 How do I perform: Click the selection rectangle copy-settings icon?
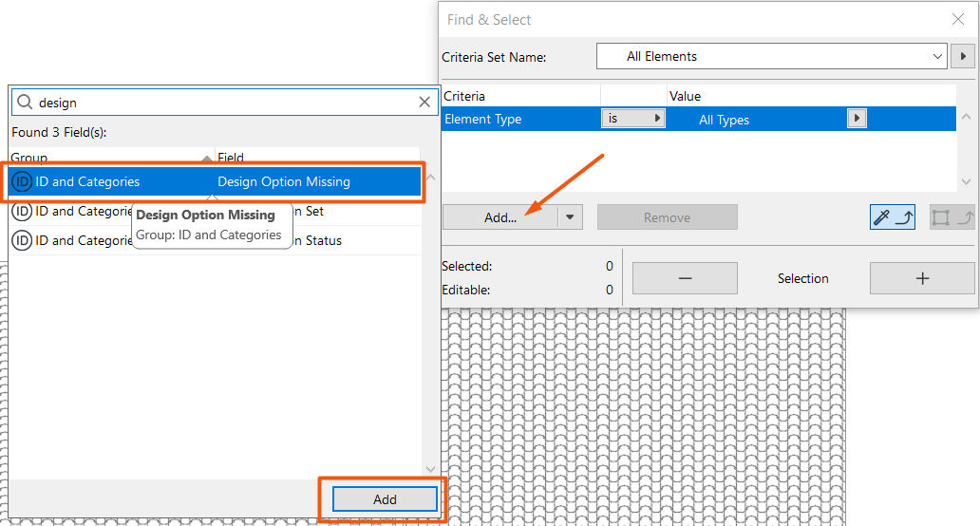pos(952,217)
